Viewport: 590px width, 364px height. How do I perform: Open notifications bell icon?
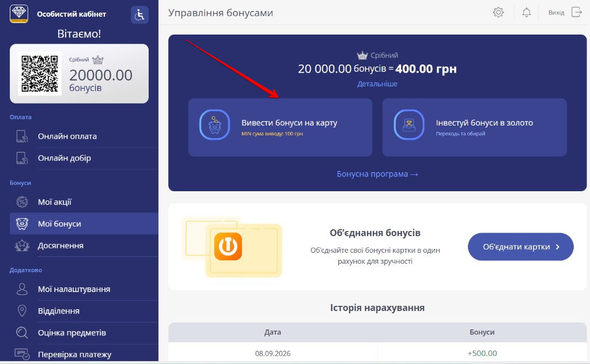527,13
